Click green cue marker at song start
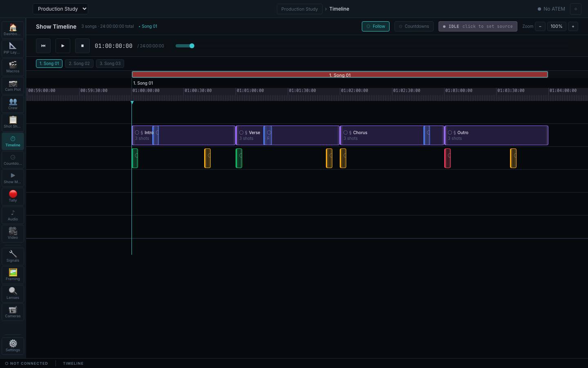This screenshot has width=588, height=368. tap(135, 158)
